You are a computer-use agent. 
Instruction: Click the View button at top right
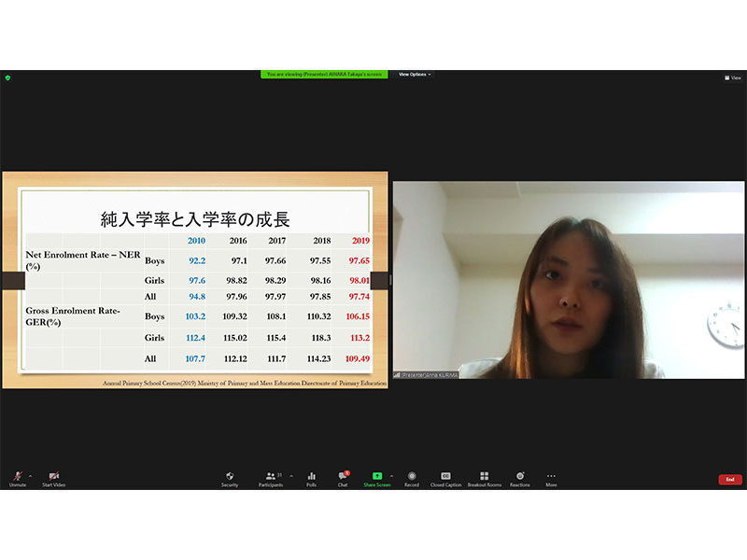click(x=732, y=77)
